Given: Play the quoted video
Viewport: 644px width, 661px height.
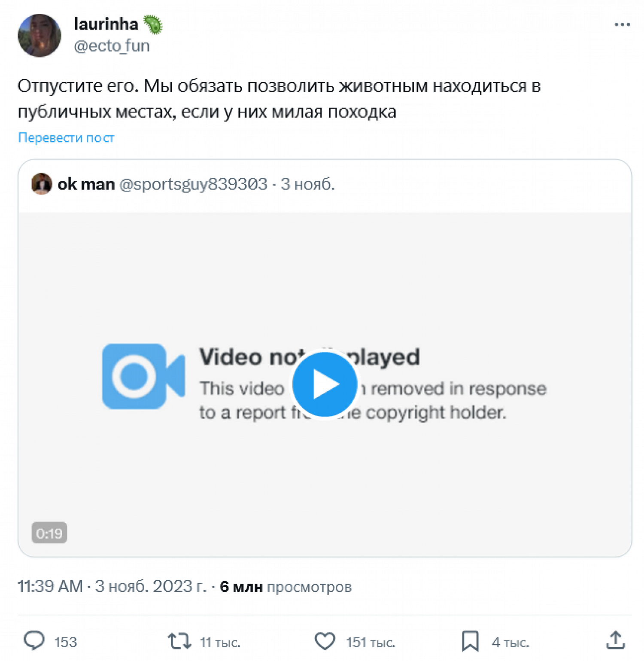Looking at the screenshot, I should [x=325, y=384].
